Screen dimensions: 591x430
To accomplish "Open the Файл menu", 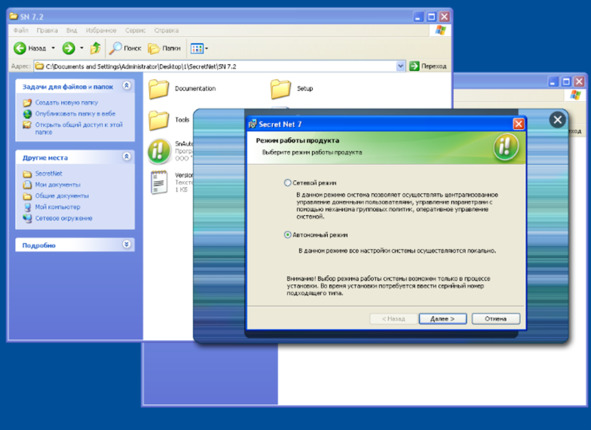I will pyautogui.click(x=21, y=30).
